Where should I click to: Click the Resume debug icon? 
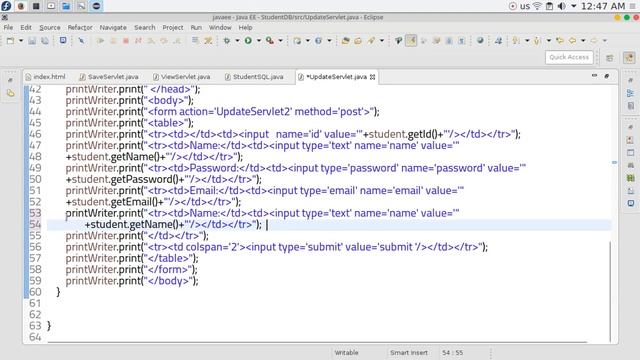coord(100,40)
